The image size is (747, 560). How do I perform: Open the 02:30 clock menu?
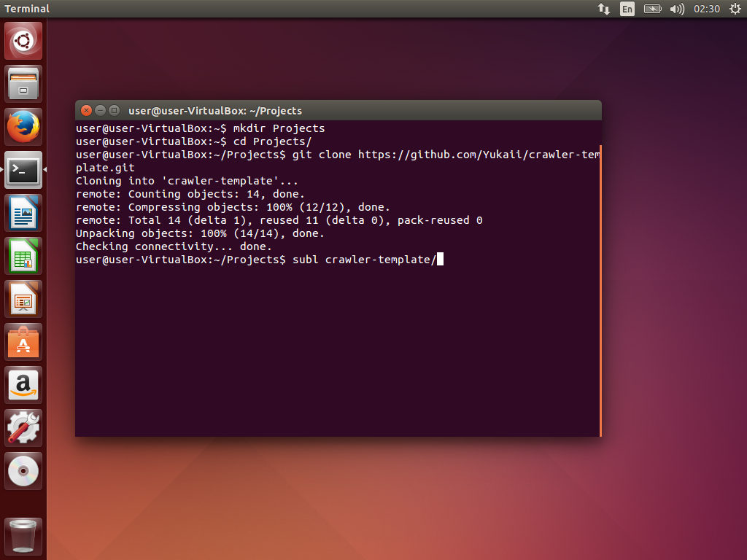706,9
